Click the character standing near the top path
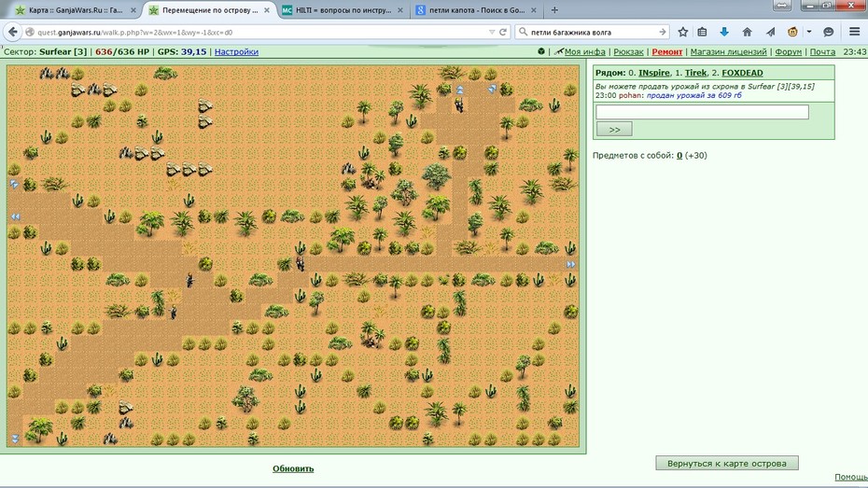This screenshot has height=488, width=868. click(459, 105)
